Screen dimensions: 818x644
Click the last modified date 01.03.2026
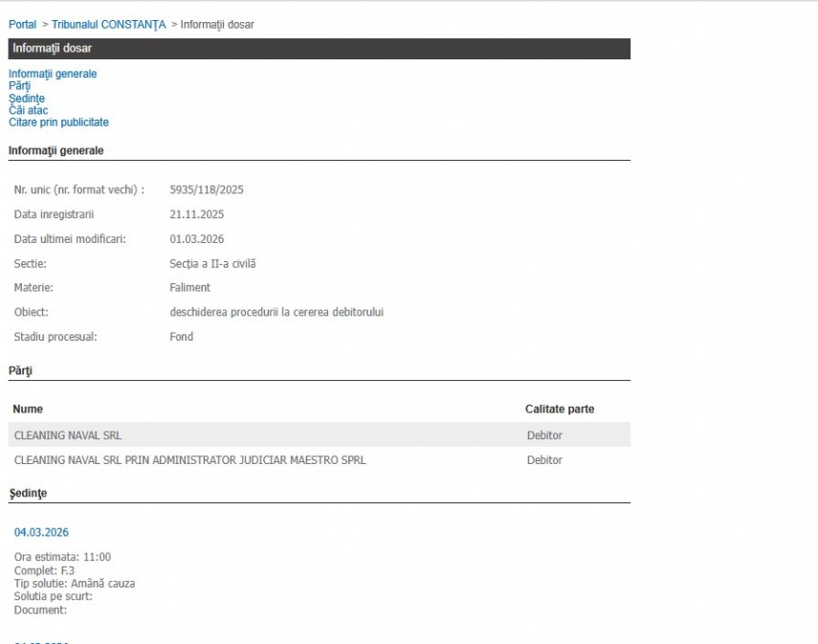click(x=196, y=239)
